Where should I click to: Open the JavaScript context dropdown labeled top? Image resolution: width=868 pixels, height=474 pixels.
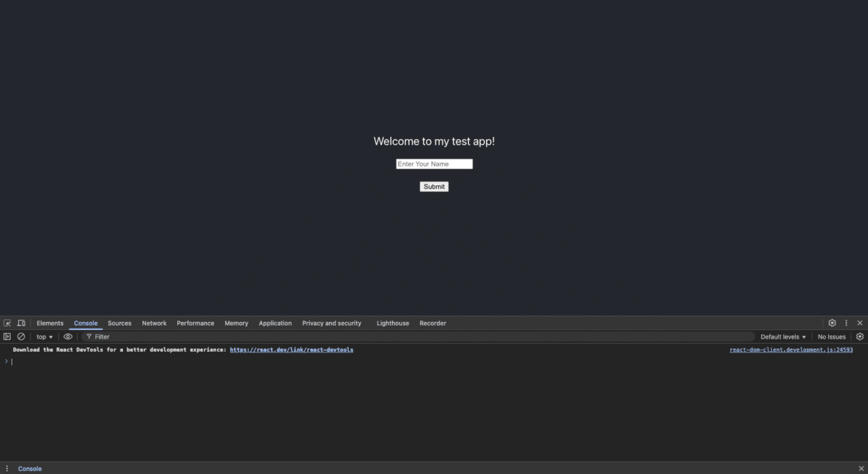click(x=44, y=336)
